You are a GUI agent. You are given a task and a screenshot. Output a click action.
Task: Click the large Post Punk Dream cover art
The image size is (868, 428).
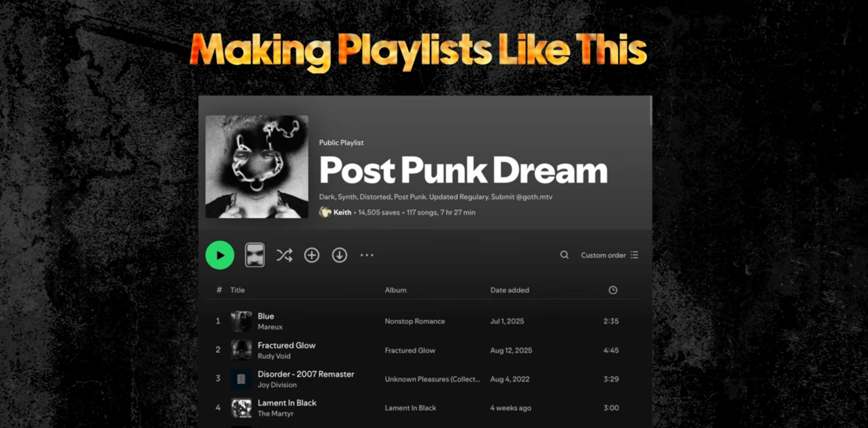(x=257, y=167)
